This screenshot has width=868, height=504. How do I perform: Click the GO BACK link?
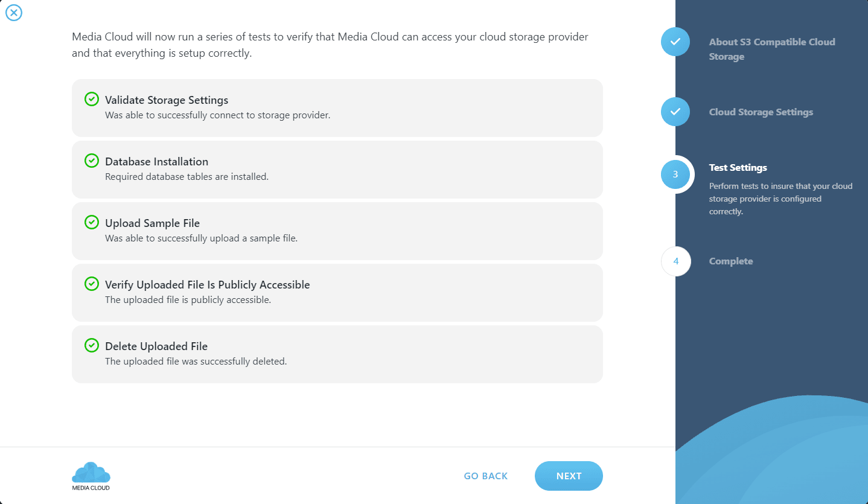[486, 476]
